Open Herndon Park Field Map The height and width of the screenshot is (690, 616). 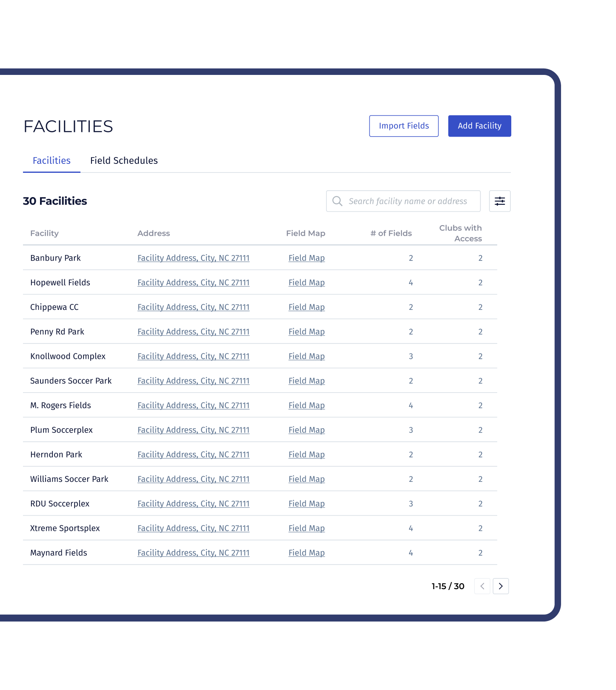click(307, 455)
